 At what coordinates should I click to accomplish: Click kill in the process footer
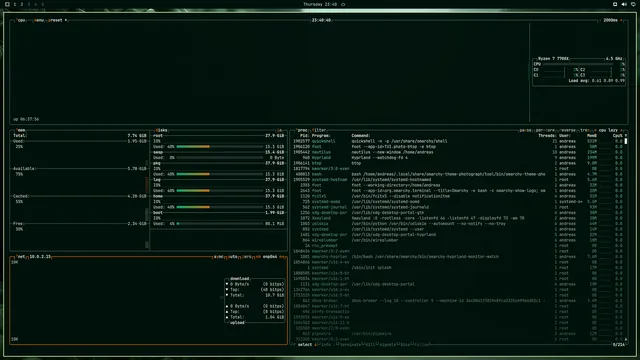(x=370, y=345)
